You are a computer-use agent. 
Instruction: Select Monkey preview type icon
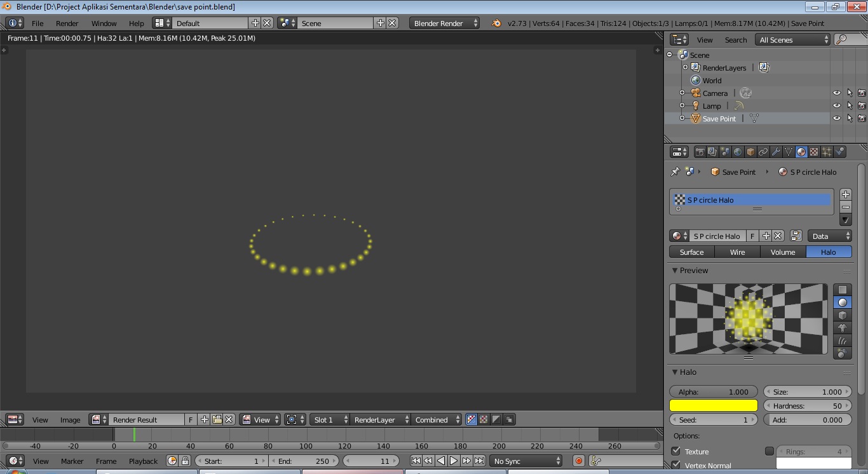[843, 328]
